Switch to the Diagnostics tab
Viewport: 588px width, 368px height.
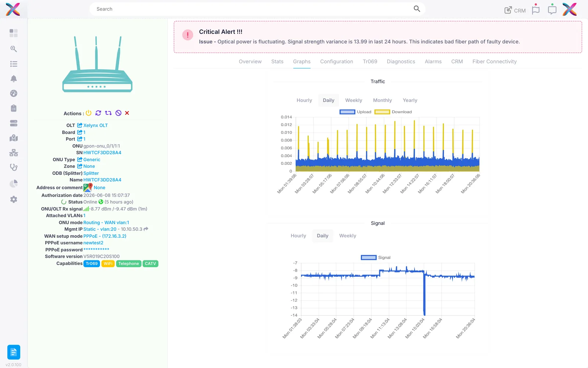pyautogui.click(x=401, y=61)
